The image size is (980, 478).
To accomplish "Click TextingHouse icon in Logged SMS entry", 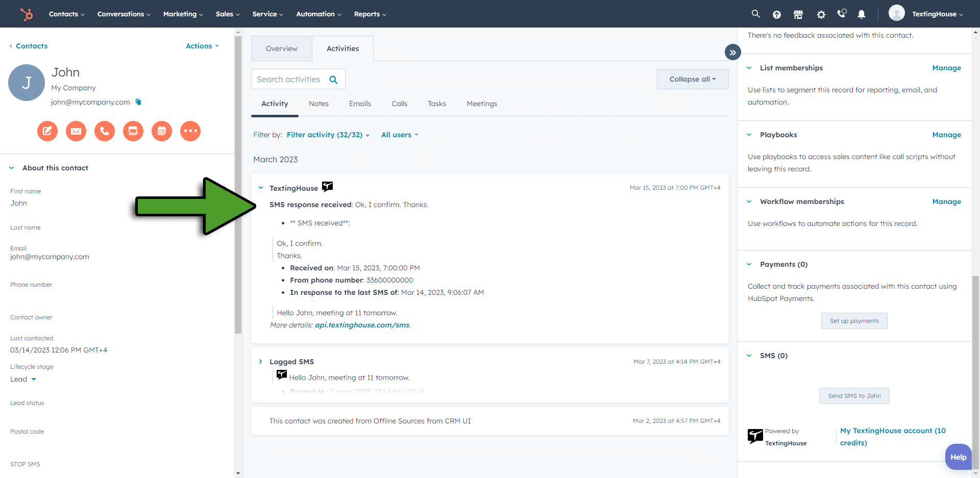I will (282, 375).
